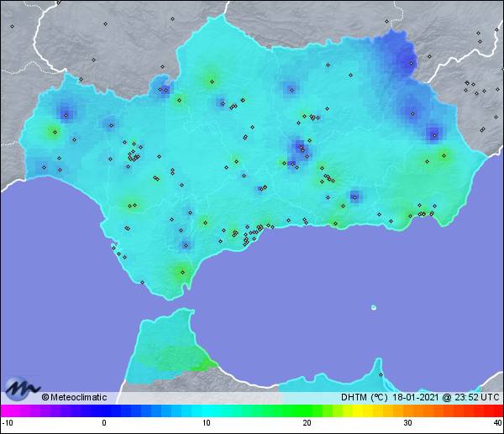Click the 30 label on temperature scale

(407, 423)
